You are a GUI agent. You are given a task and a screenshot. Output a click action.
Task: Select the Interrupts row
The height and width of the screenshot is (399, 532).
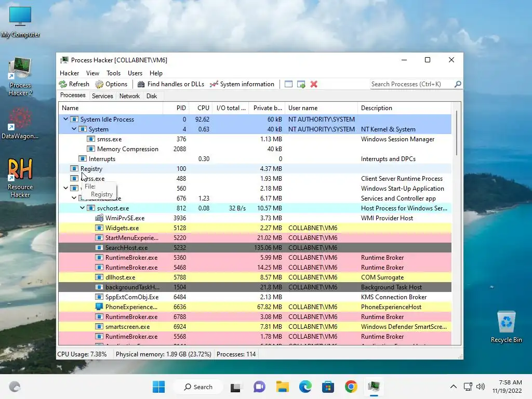tap(255, 159)
